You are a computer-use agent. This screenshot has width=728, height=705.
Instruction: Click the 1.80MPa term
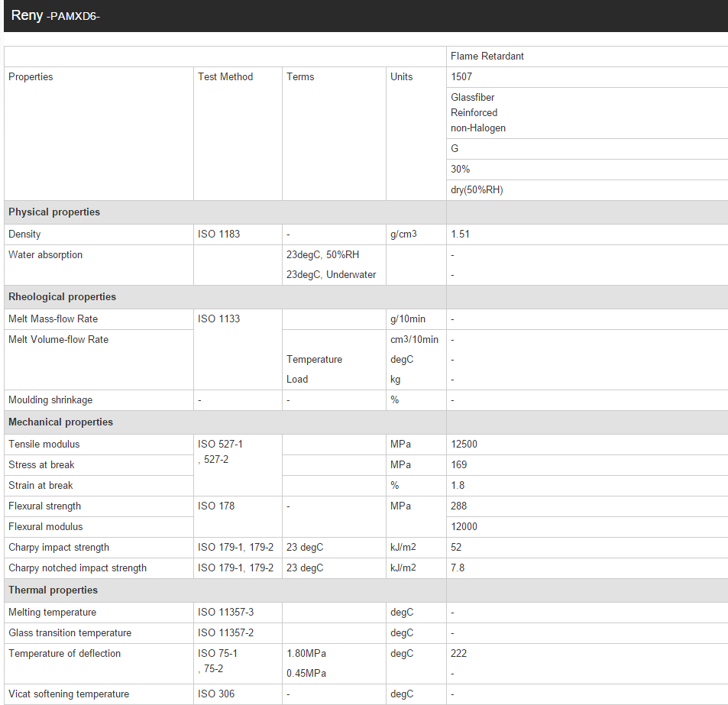(306, 654)
